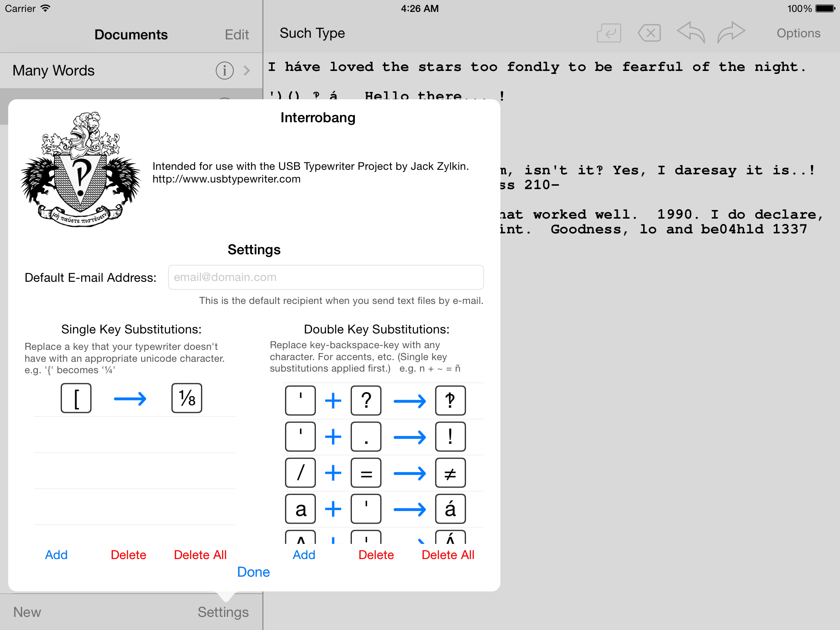Select the '?' key box in first double row

[366, 401]
